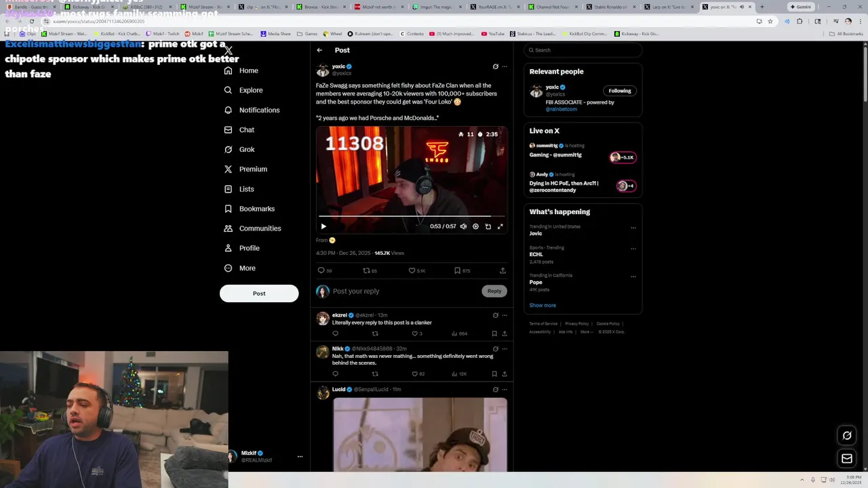The height and width of the screenshot is (488, 868).
Task: Bookmark the main post with 675 saves
Action: pyautogui.click(x=462, y=270)
